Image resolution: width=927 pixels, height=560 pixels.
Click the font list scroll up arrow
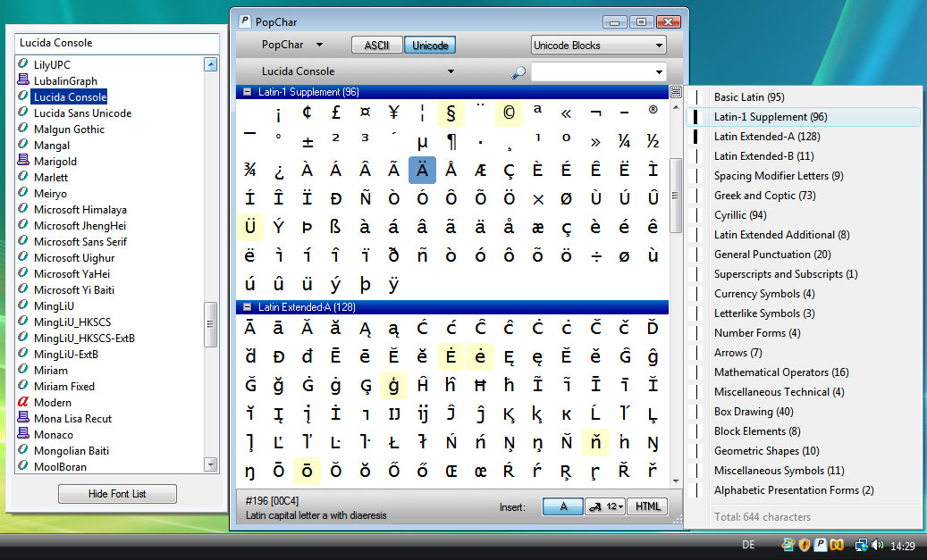(x=210, y=64)
